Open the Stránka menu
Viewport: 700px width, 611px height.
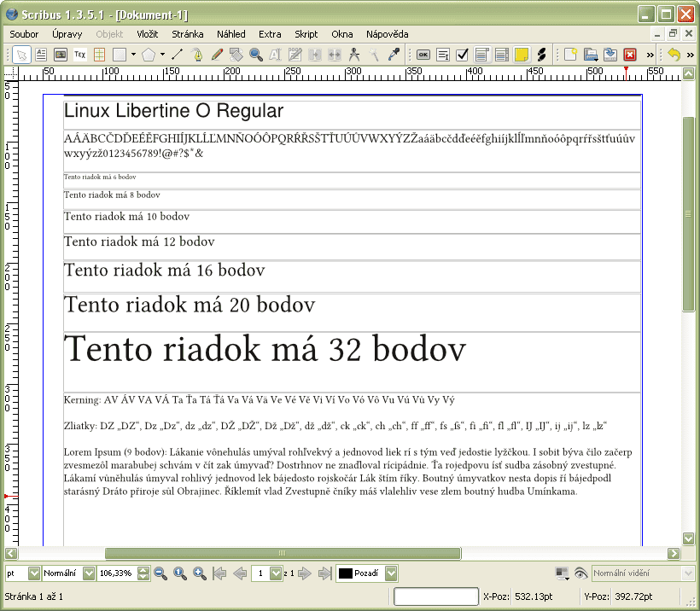(x=187, y=34)
